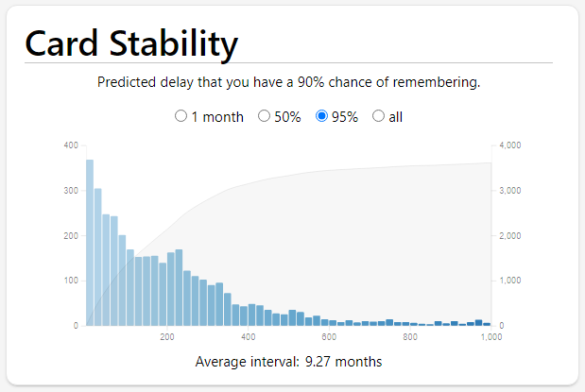
Task: Click the 1 month option label text
Action: [217, 117]
